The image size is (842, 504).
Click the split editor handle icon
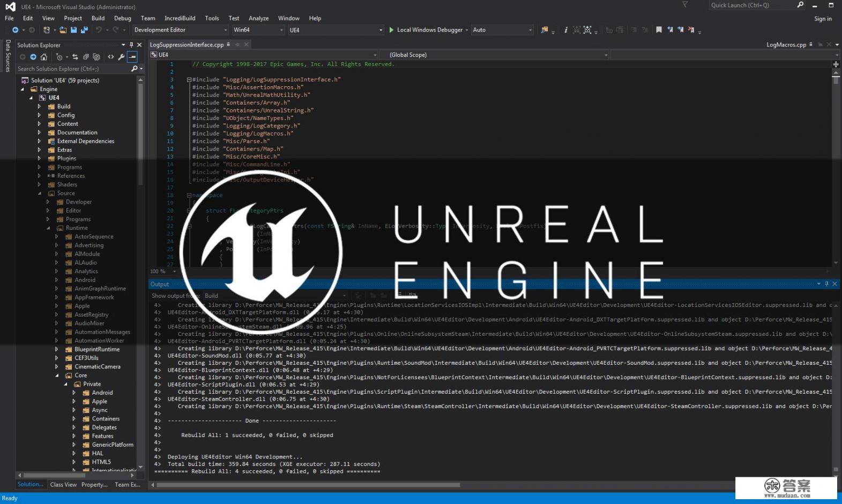coord(836,64)
